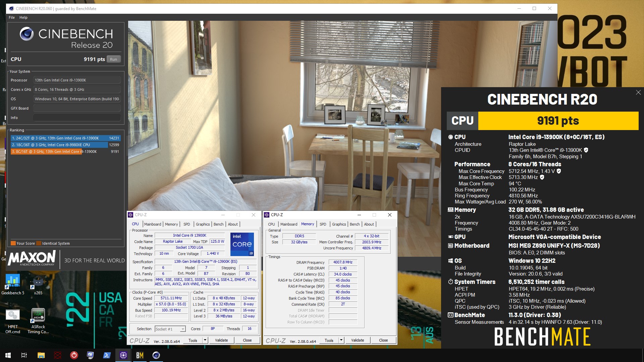The width and height of the screenshot is (644, 362).
Task: Open Bench tab in the CPU-tab CPU-Z window
Action: (x=219, y=224)
